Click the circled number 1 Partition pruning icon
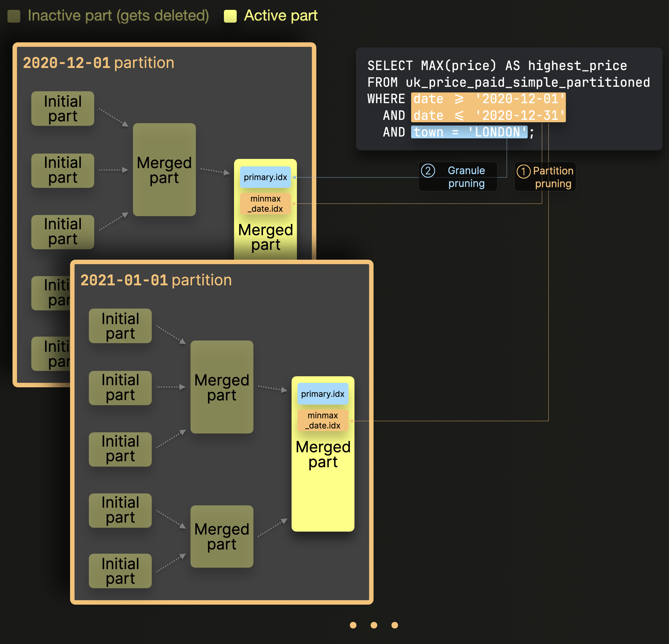This screenshot has height=644, width=669. 523,171
